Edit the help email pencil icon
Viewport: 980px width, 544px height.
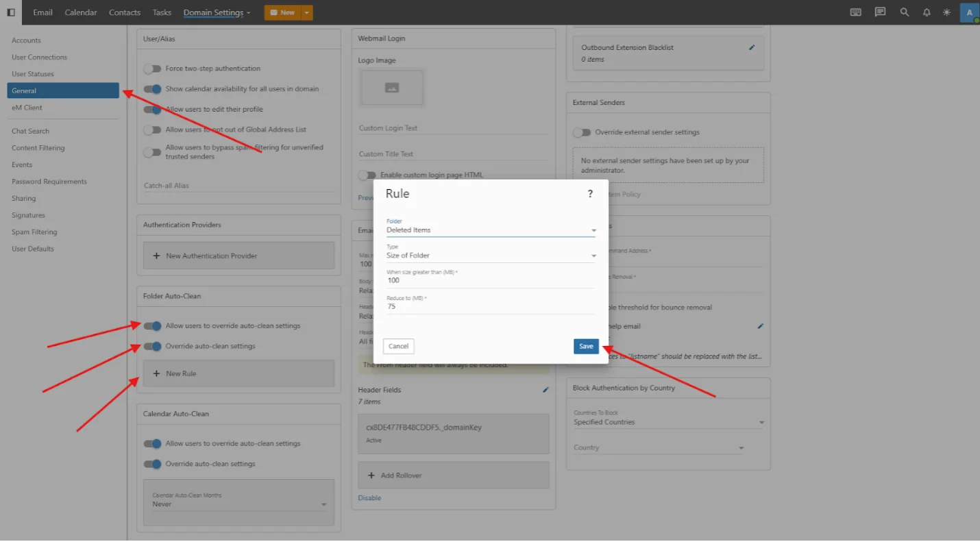[760, 326]
